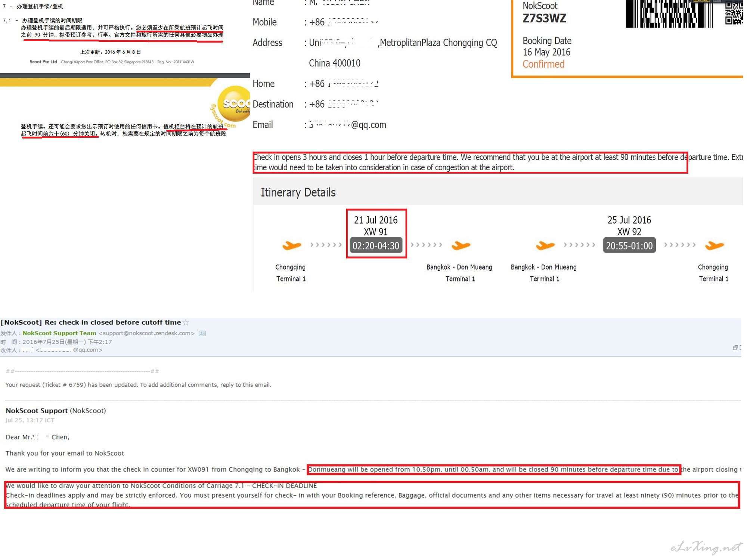Click the Ticket # 6759 update notice
The width and height of the screenshot is (747, 560).
(x=138, y=385)
